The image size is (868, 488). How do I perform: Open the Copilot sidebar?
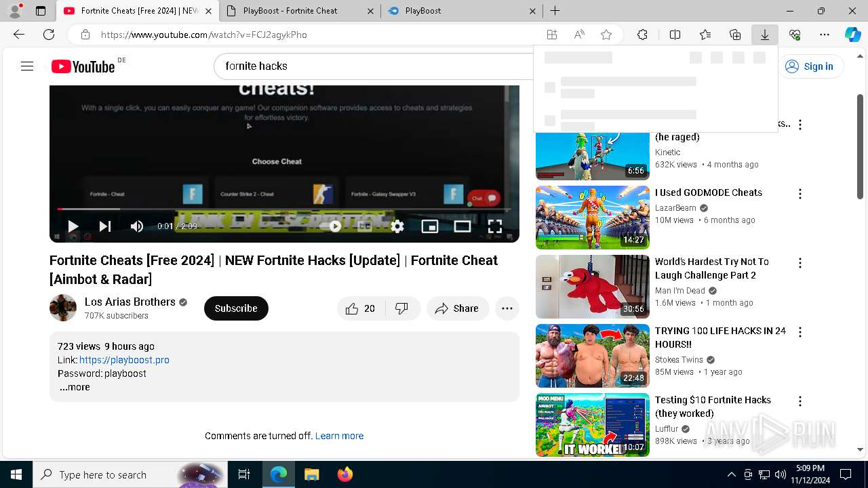[853, 35]
